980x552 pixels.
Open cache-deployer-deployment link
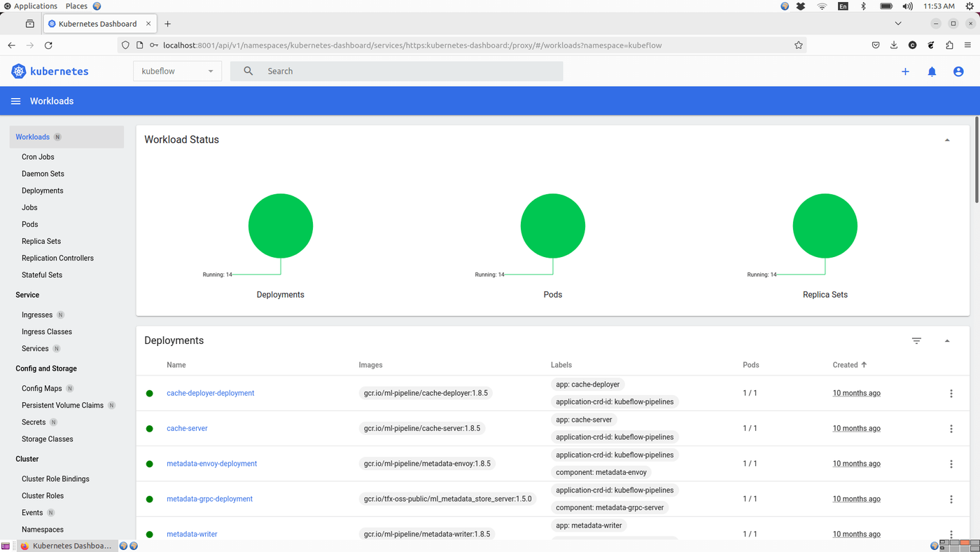pyautogui.click(x=210, y=394)
